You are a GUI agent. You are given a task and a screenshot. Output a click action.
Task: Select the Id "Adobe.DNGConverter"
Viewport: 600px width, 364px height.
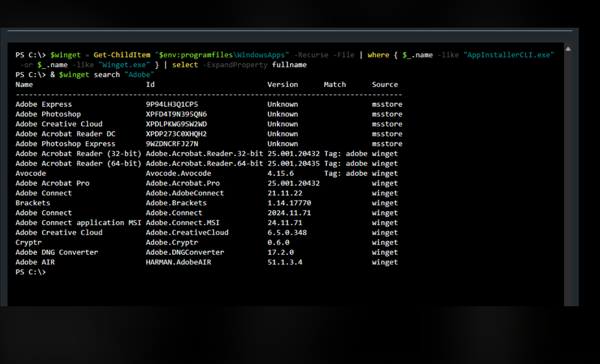coord(185,253)
